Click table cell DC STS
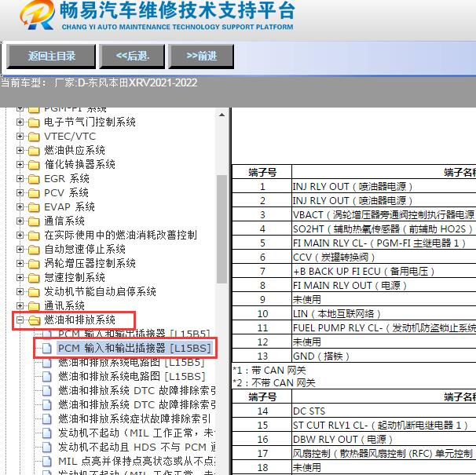 [384, 411]
